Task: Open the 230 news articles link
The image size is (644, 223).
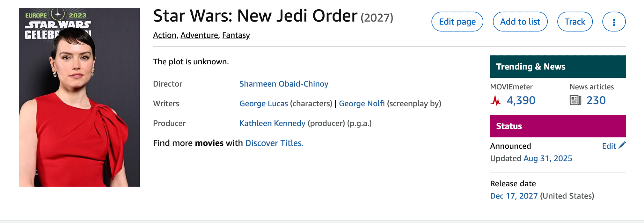Action: coord(596,100)
